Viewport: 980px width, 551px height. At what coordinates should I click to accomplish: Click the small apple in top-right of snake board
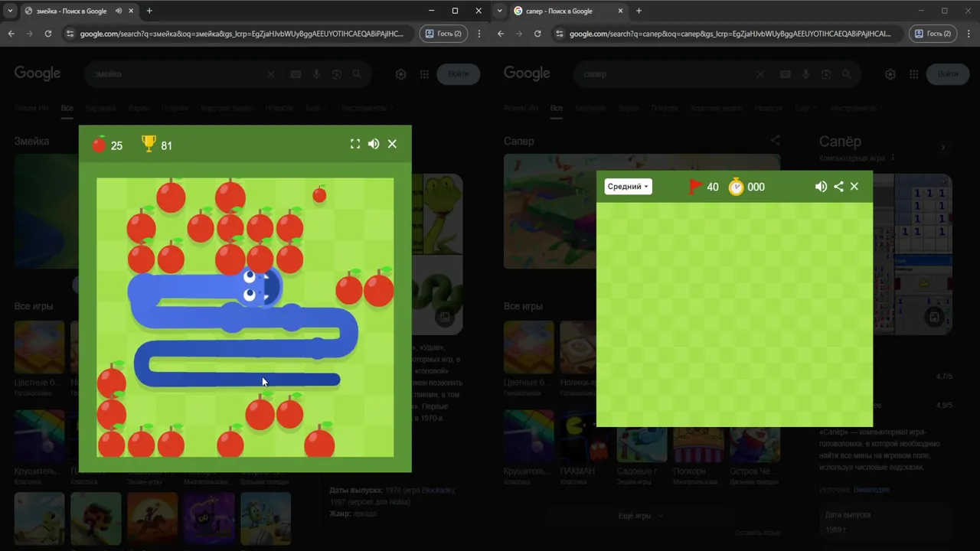(319, 195)
